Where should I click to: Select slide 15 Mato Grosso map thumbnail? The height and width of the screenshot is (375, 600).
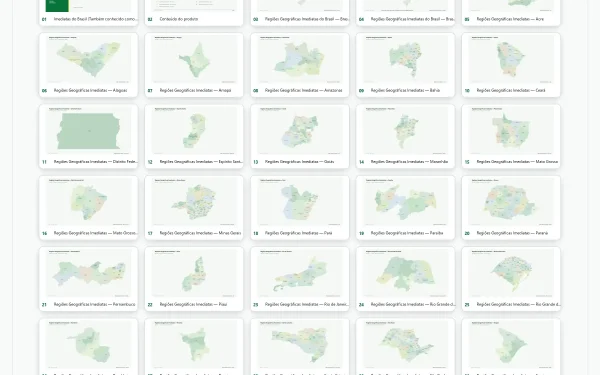511,130
